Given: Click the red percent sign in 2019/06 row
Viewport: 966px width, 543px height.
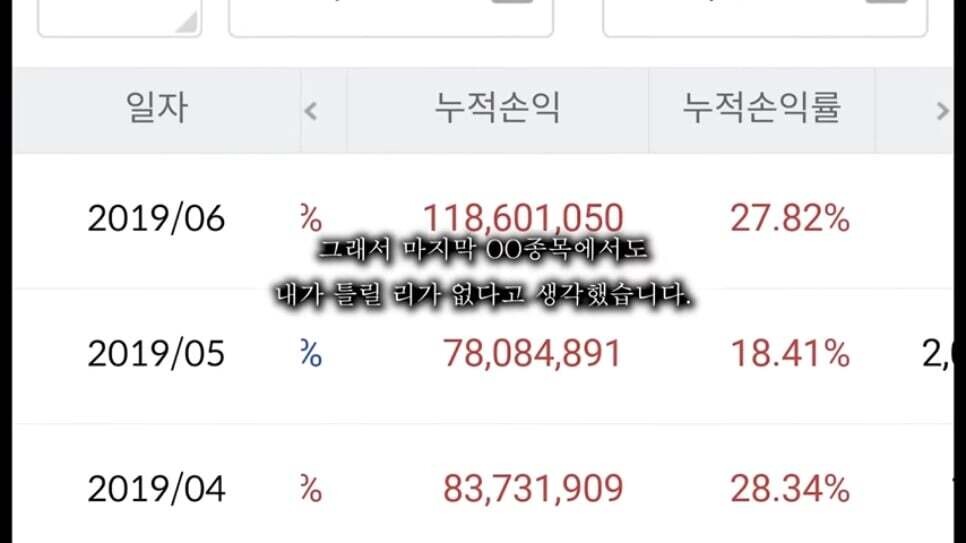Looking at the screenshot, I should (311, 219).
